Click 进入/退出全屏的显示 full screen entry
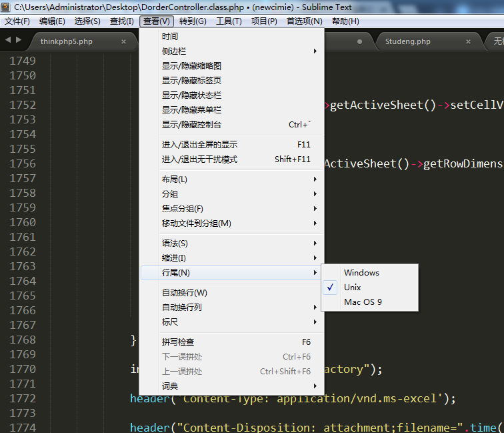This screenshot has width=504, height=433. pyautogui.click(x=199, y=145)
